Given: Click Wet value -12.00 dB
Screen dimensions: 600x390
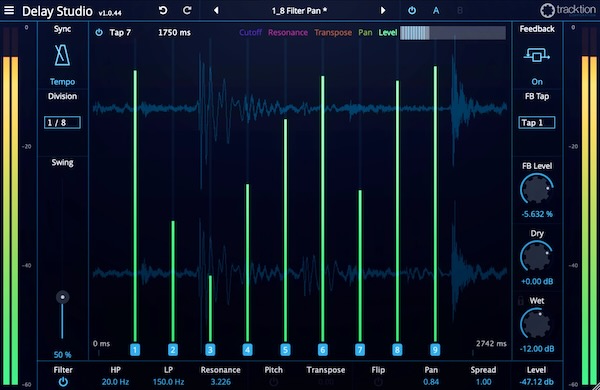Looking at the screenshot, I should [537, 349].
